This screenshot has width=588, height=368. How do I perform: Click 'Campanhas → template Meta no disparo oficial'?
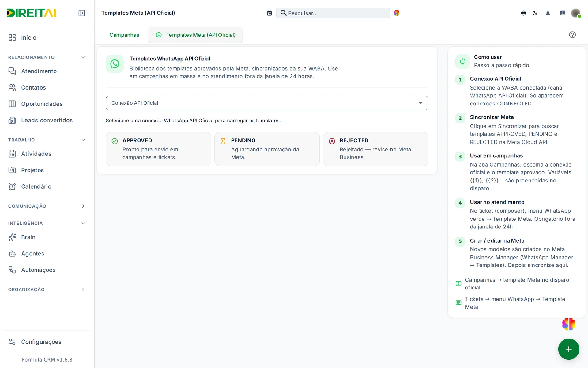pyautogui.click(x=517, y=284)
